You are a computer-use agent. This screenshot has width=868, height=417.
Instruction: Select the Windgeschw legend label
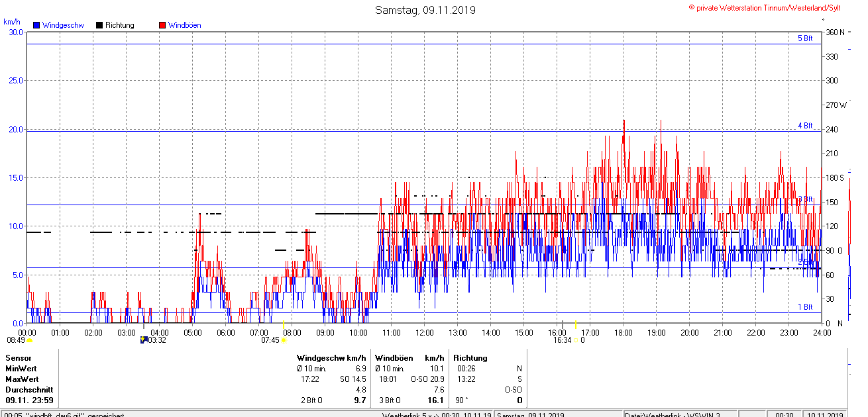(x=63, y=25)
